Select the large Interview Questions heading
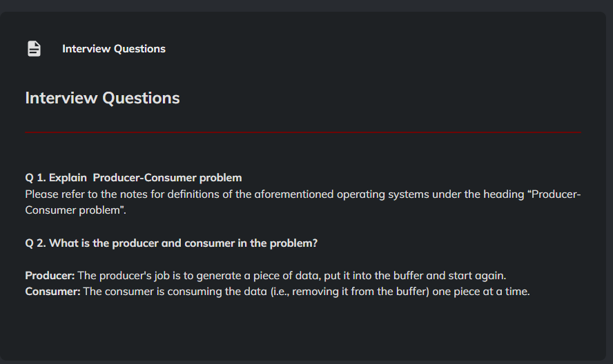 tap(102, 98)
